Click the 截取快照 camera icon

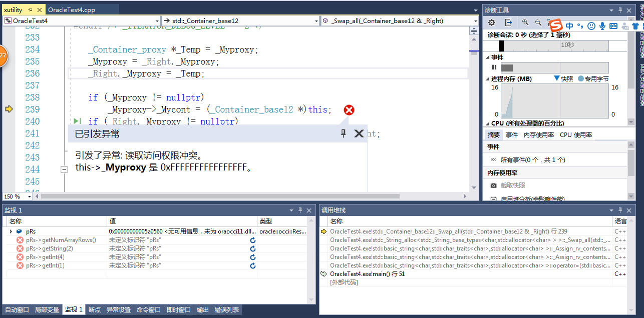point(493,185)
